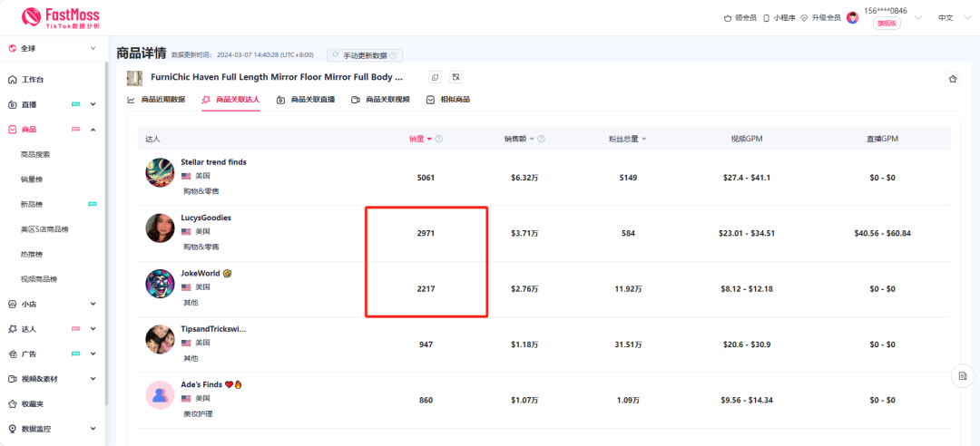Sort the table by 粉丝总量 column
The height and width of the screenshot is (446, 980).
point(627,139)
